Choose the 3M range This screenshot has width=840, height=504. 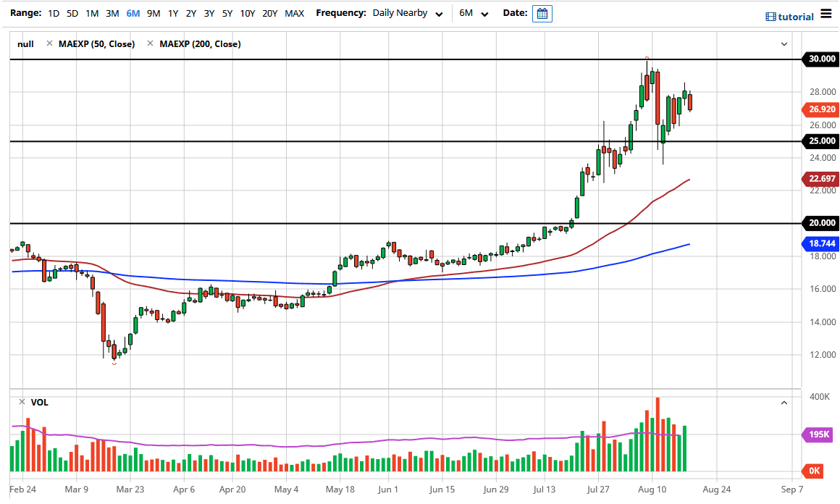(x=112, y=14)
